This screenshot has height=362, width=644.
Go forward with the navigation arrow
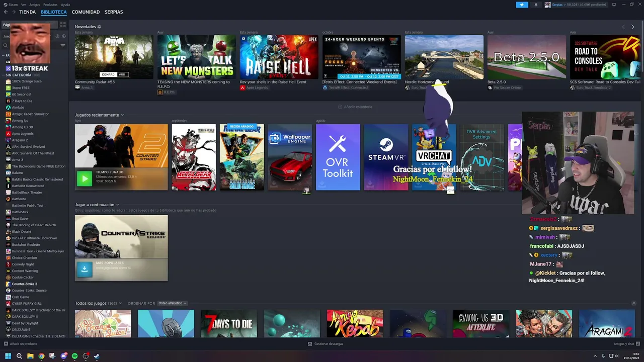[13, 12]
